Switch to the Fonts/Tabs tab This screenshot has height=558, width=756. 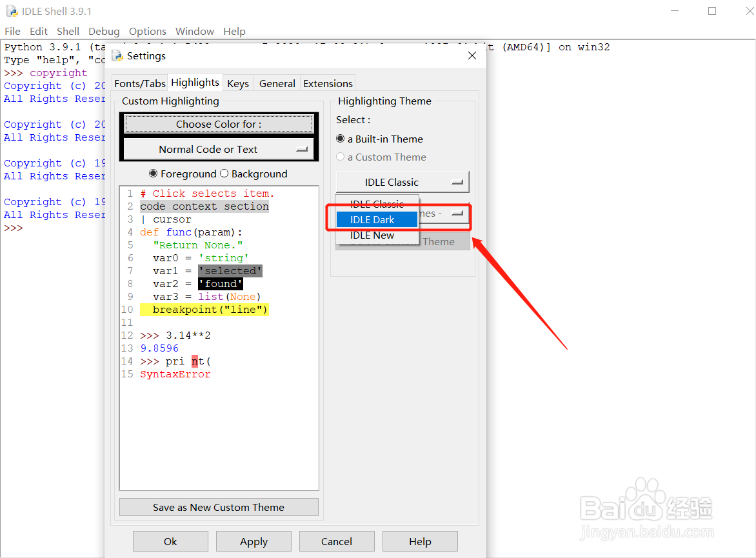[140, 83]
